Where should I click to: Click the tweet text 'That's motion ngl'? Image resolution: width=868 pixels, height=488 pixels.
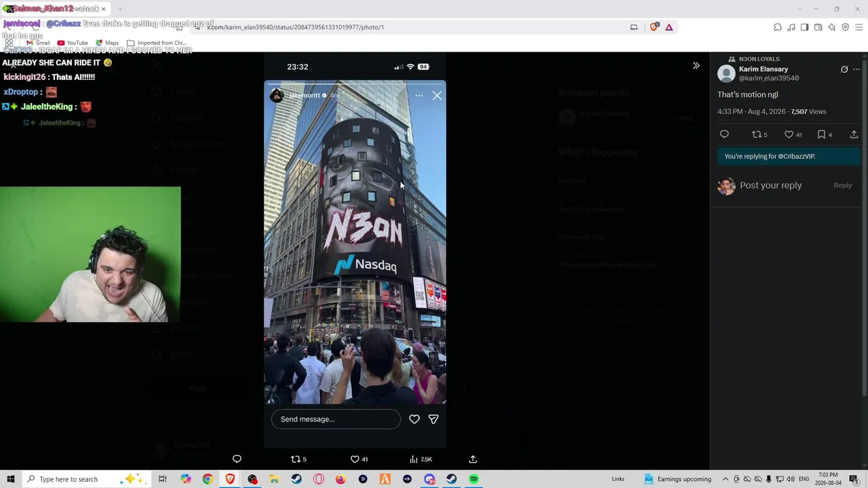coord(747,94)
